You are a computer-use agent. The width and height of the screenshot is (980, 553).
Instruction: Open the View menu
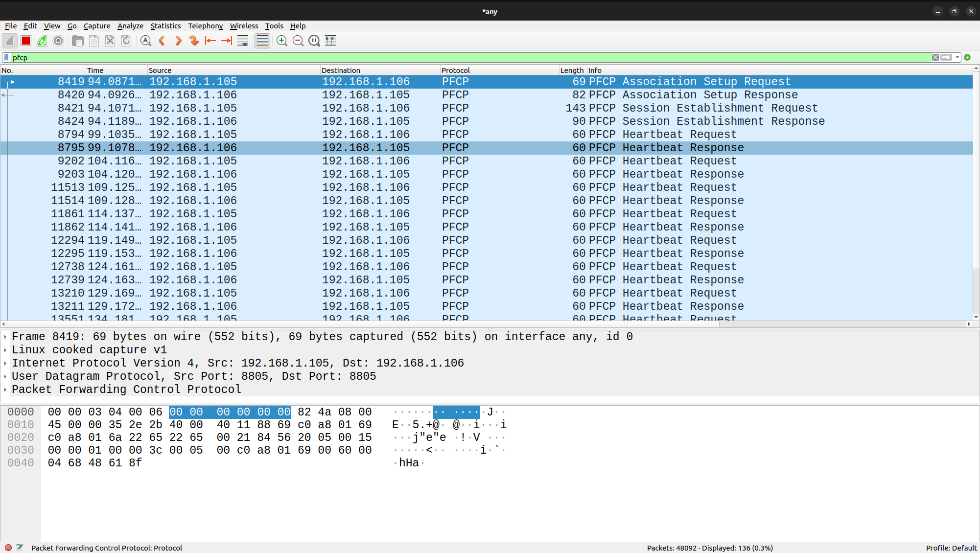click(52, 26)
